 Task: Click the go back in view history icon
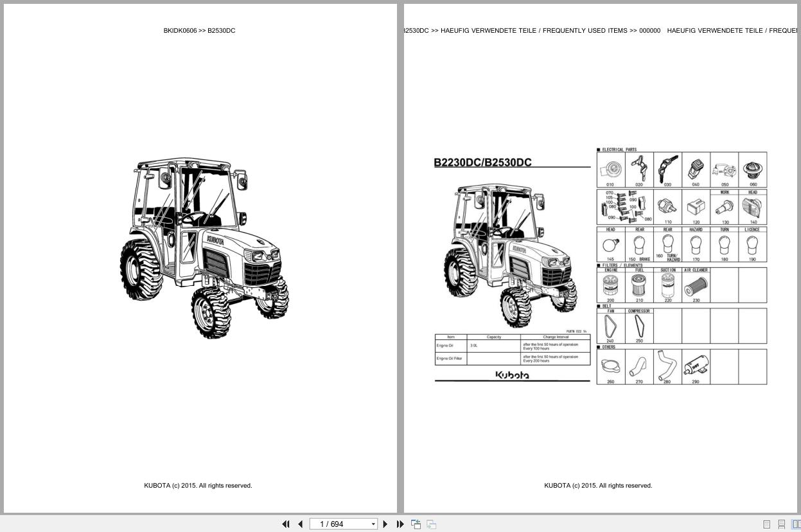tap(416, 524)
